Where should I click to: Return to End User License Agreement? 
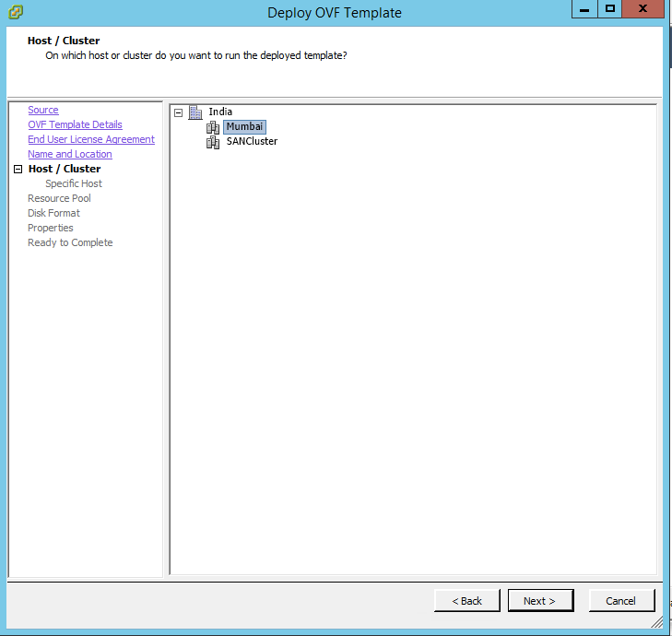coord(91,139)
